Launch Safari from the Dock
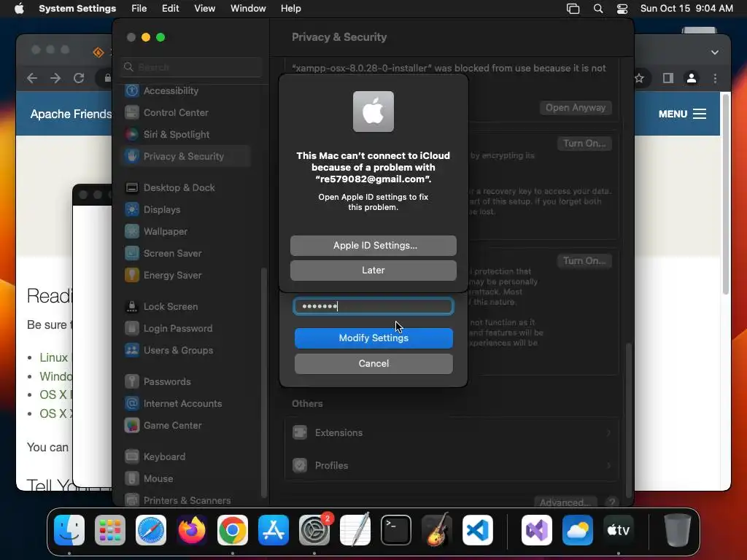This screenshot has height=560, width=747. tap(151, 530)
